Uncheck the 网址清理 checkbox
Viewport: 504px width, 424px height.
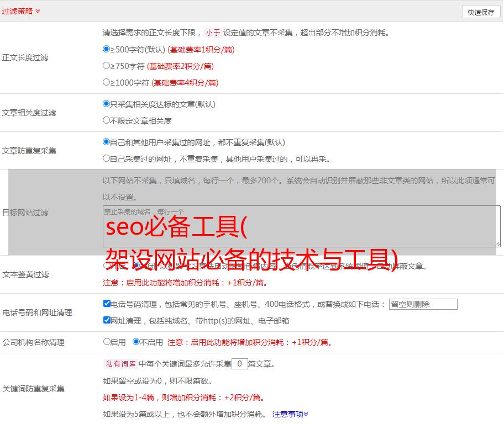pos(107,320)
